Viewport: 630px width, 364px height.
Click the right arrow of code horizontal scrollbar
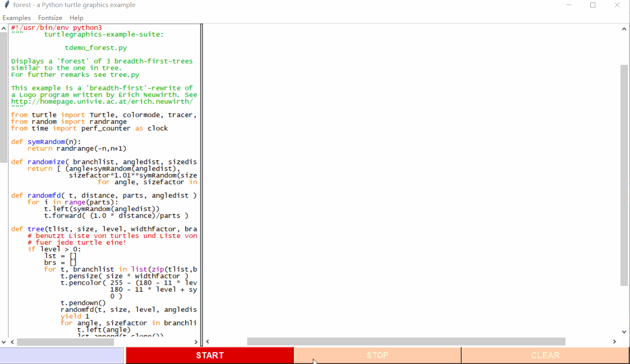(x=196, y=342)
